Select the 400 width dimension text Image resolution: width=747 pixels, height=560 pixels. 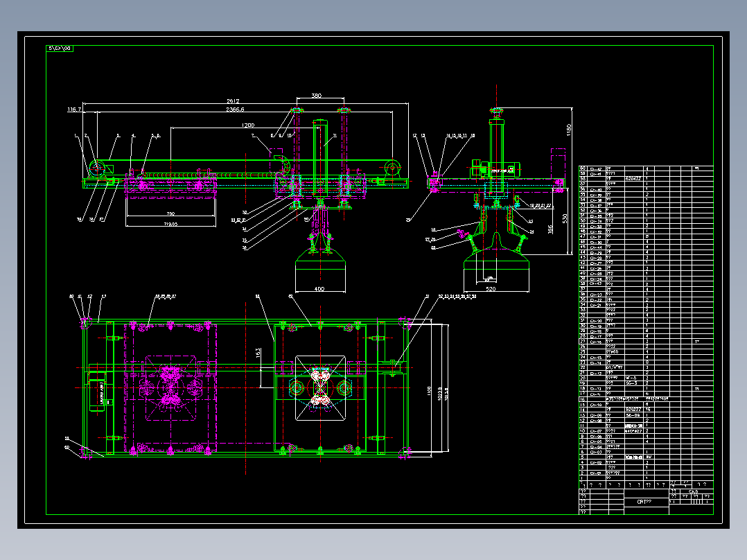pyautogui.click(x=319, y=289)
